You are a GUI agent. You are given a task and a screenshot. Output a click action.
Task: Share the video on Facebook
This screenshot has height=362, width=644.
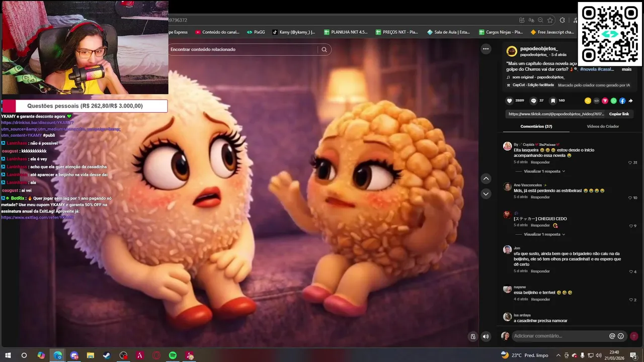click(x=622, y=101)
